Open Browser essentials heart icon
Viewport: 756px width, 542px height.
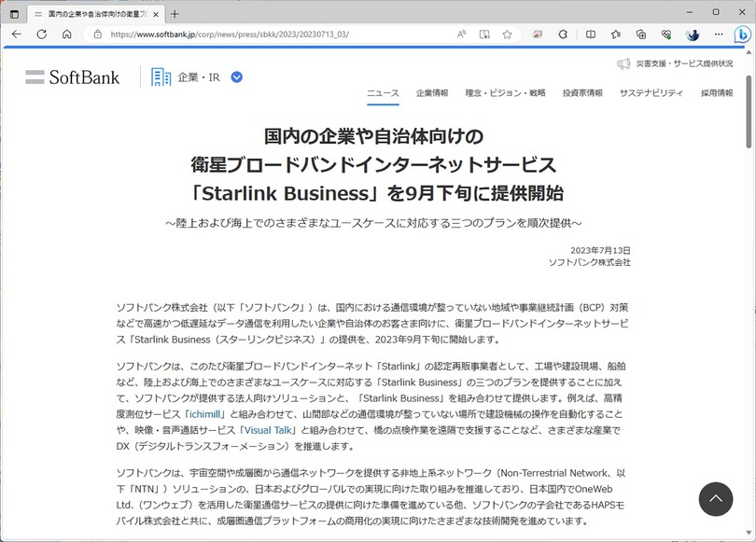(666, 35)
